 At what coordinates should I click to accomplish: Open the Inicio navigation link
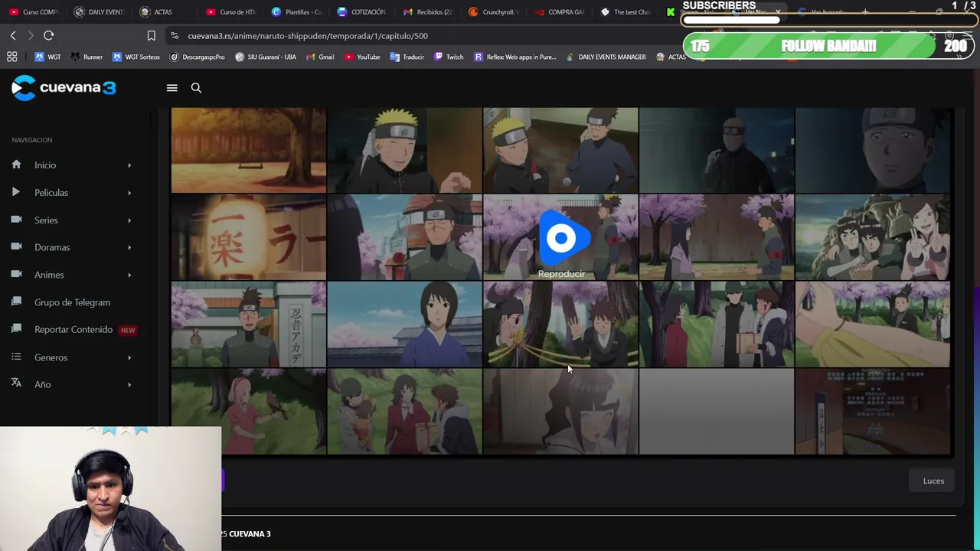pyautogui.click(x=45, y=165)
